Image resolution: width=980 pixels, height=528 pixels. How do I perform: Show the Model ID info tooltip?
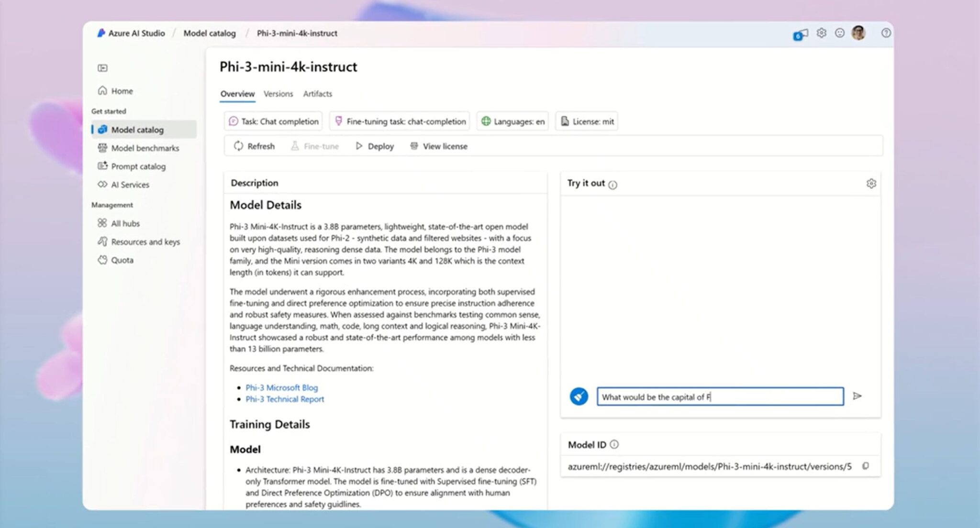[614, 445]
